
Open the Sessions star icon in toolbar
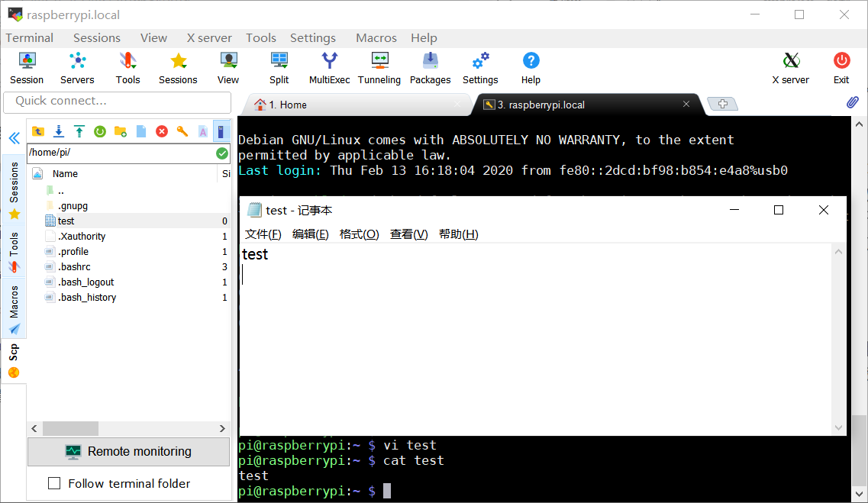click(x=178, y=68)
